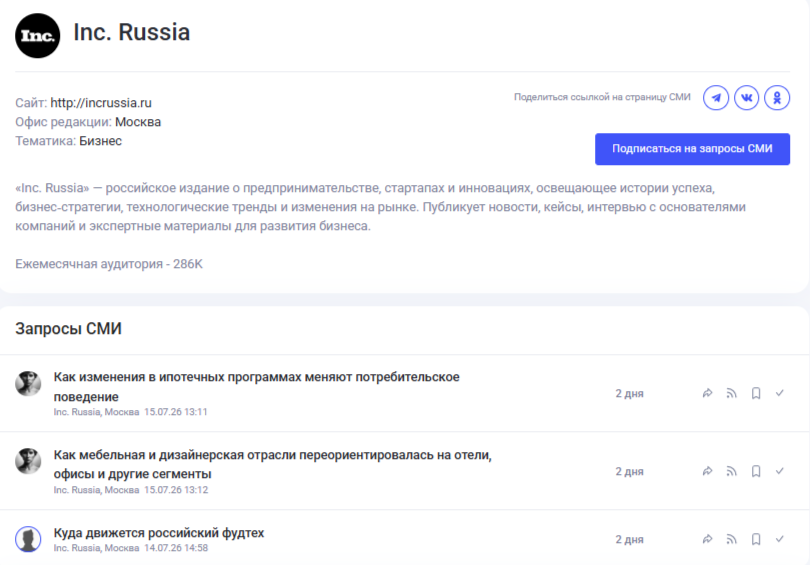Click the Бизнес topic value

100,141
